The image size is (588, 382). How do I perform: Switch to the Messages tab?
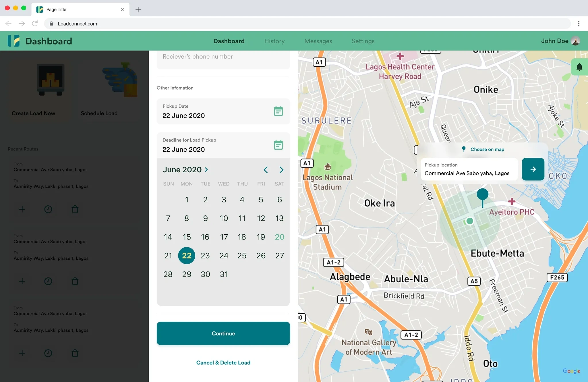pos(318,41)
